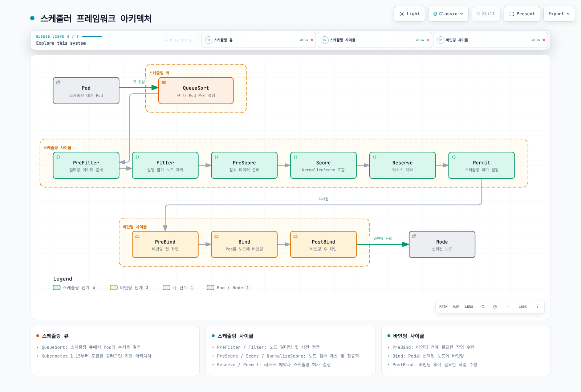Click the 100% zoom level readout
The width and height of the screenshot is (581, 392).
click(x=523, y=307)
